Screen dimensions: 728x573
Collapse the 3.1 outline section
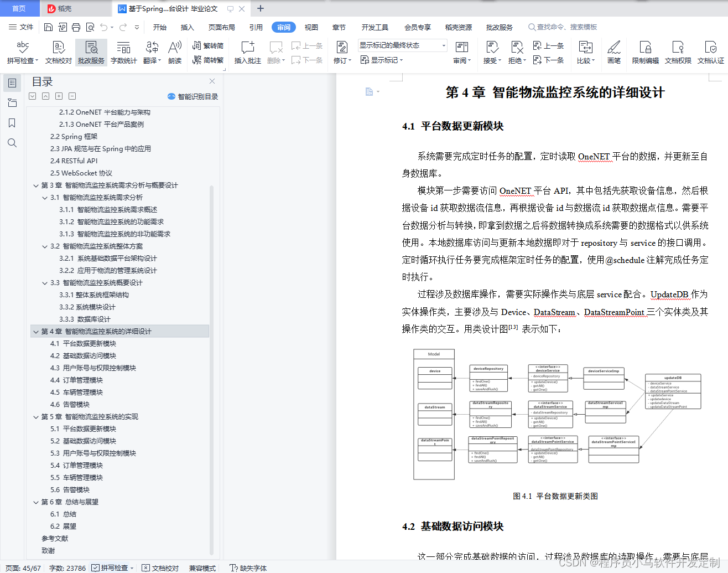point(45,198)
